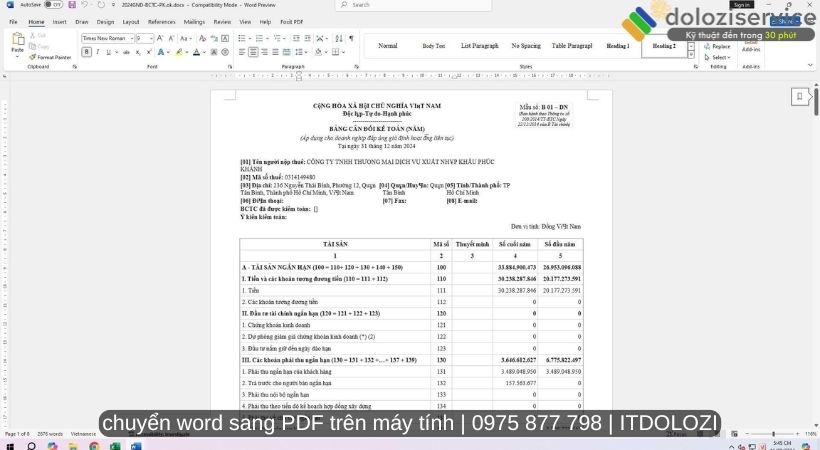
Task: Select the Heading 1 style
Action: click(x=618, y=46)
